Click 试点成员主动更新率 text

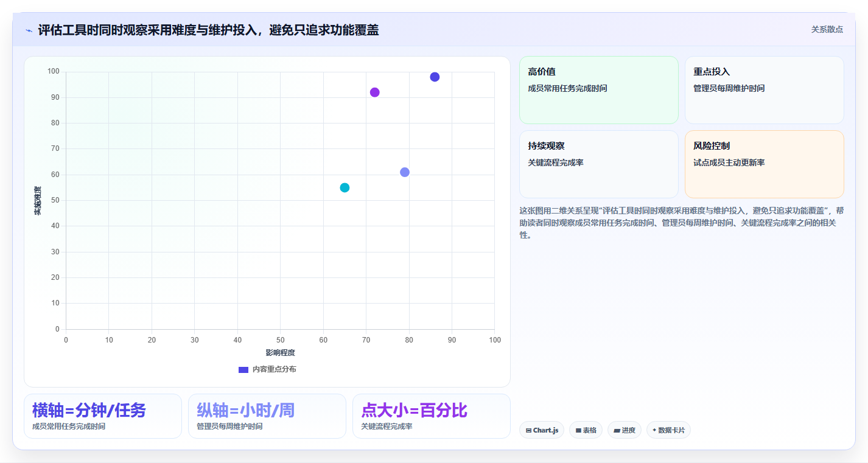click(729, 162)
